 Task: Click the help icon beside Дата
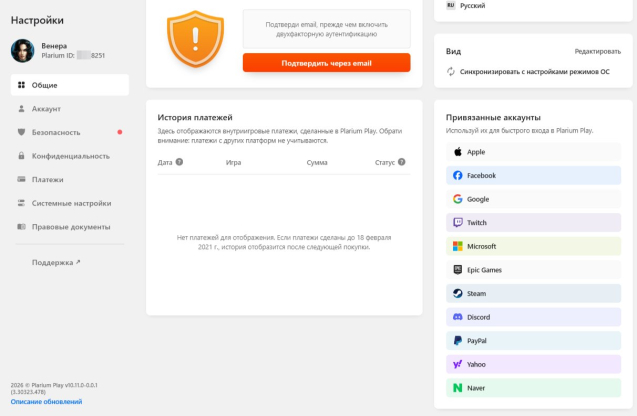click(x=180, y=161)
